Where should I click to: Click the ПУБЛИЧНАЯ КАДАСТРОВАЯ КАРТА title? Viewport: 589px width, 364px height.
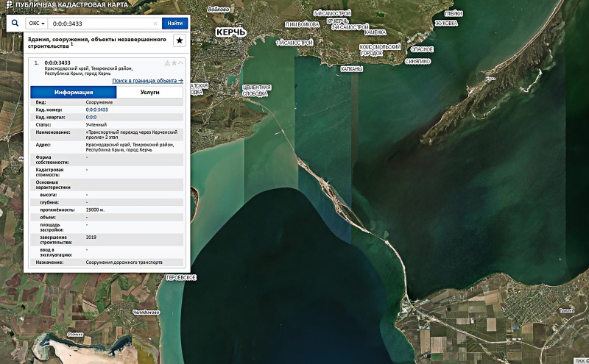(71, 6)
